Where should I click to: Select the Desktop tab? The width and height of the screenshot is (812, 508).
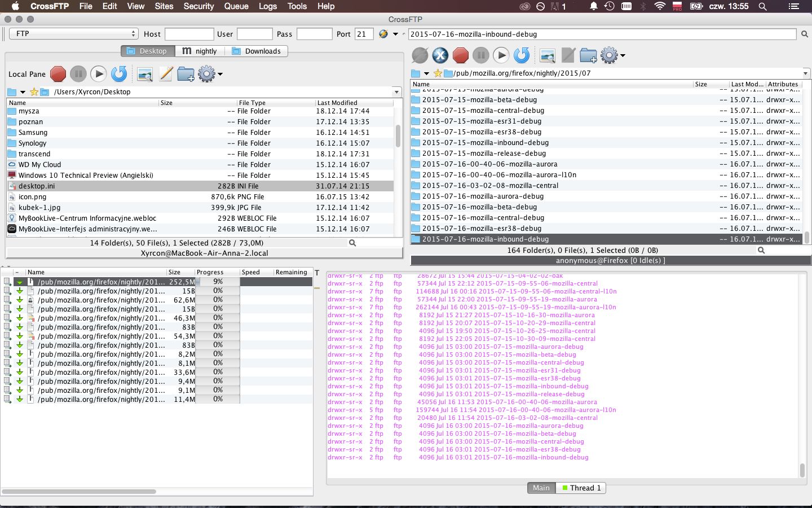tap(148, 51)
